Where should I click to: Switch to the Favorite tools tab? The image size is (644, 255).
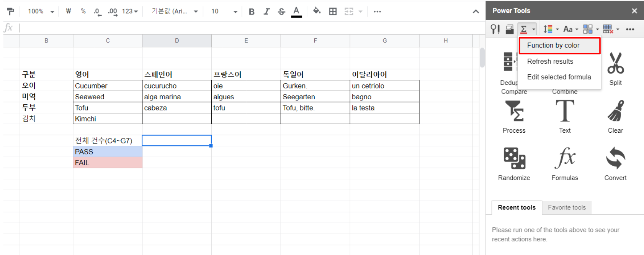pos(567,207)
